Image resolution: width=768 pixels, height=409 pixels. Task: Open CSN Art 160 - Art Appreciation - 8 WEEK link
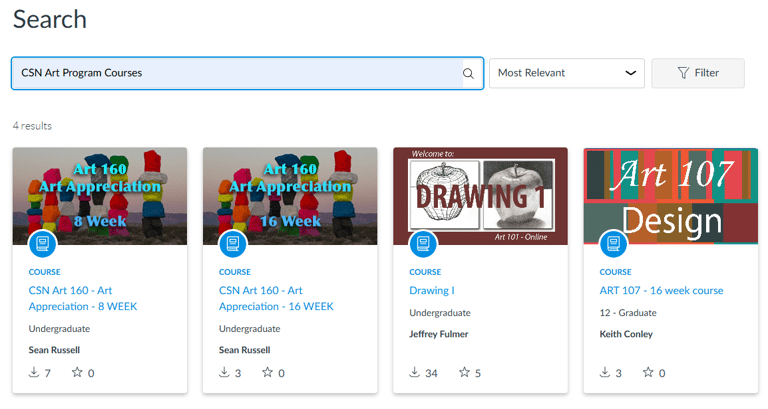[x=83, y=298]
